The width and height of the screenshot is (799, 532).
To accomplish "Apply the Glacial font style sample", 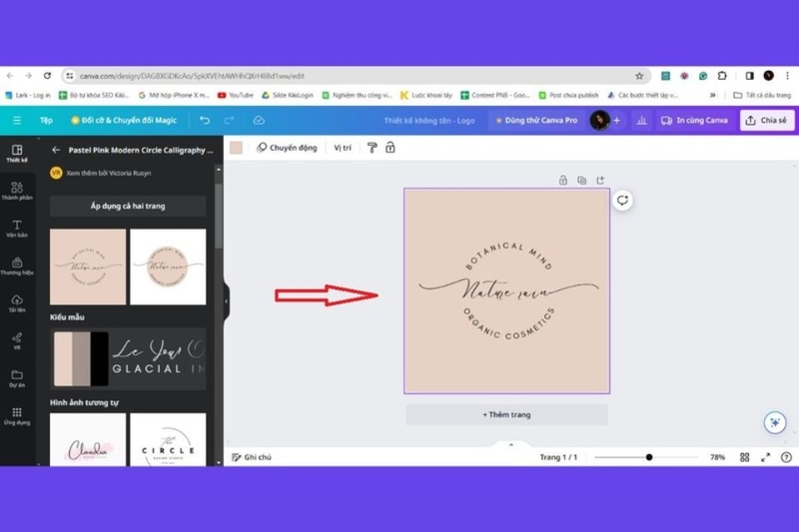I will [158, 359].
